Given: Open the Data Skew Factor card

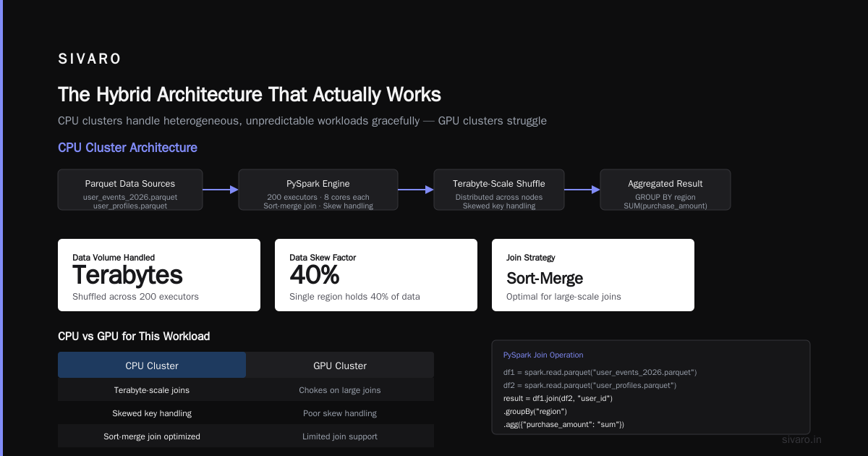Looking at the screenshot, I should (376, 275).
